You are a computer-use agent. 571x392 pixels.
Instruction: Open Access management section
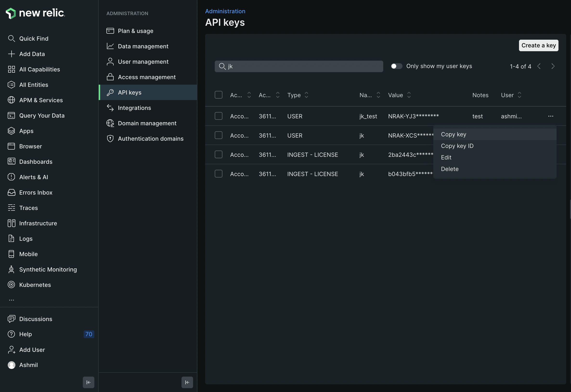click(x=148, y=77)
